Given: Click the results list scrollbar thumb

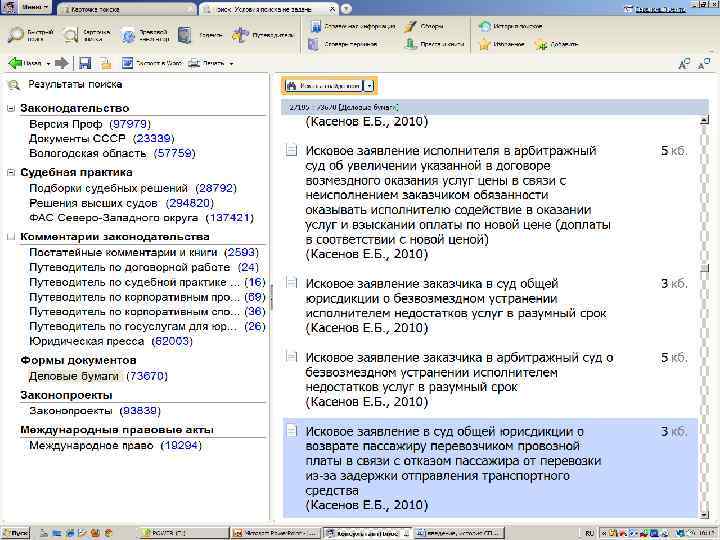Looking at the screenshot, I should click(704, 269).
